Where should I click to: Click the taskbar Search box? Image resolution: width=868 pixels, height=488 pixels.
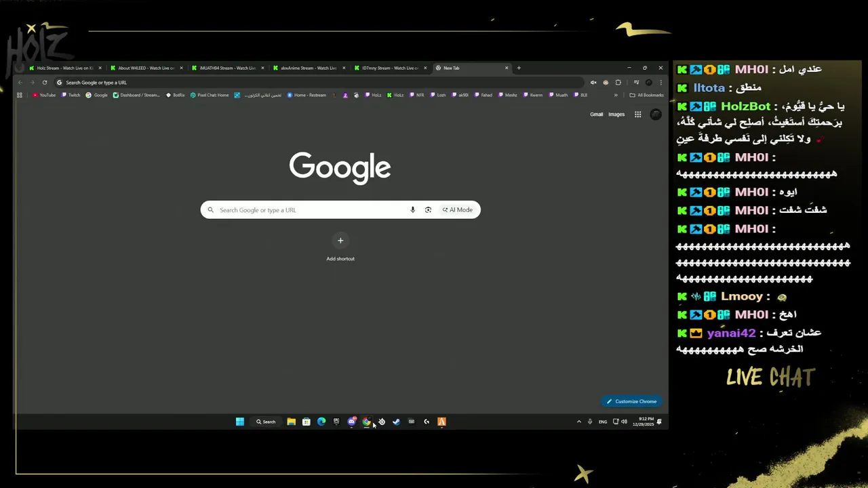[265, 422]
